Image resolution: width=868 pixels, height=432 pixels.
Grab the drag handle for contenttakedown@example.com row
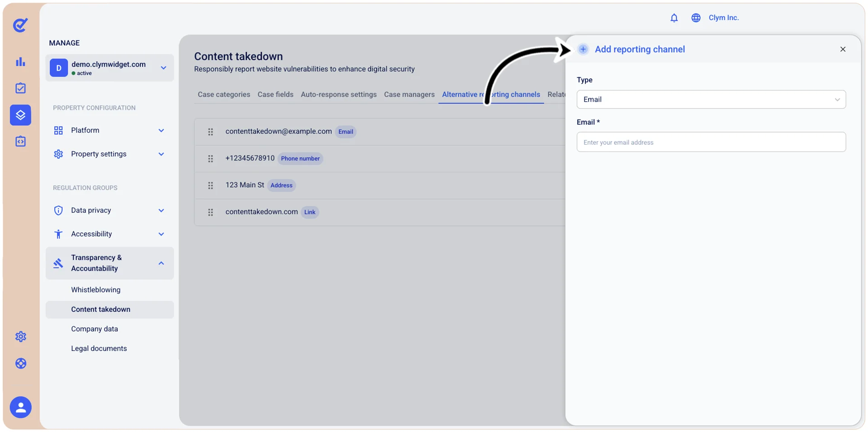coord(211,132)
